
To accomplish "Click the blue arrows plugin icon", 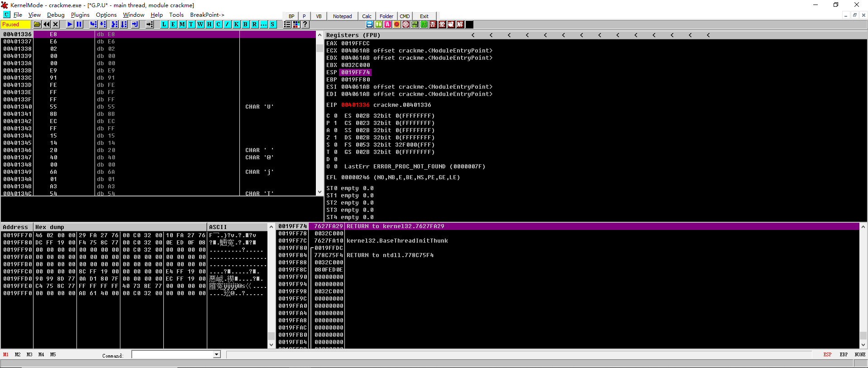I will [x=370, y=24].
